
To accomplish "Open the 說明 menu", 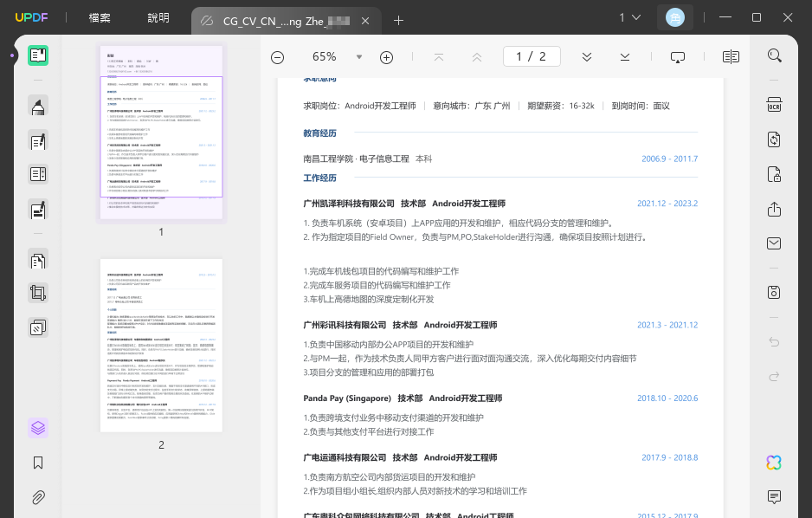I will pos(158,17).
